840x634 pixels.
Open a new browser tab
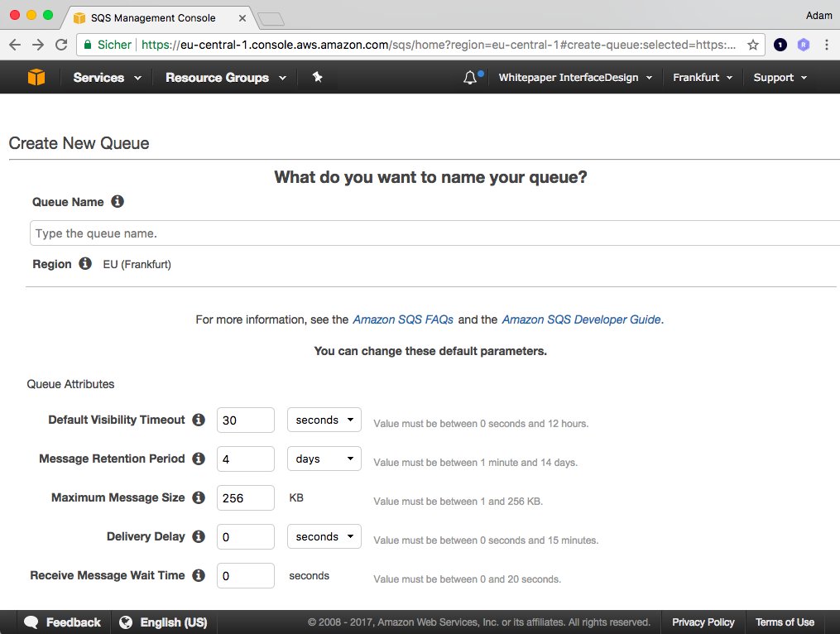coord(271,20)
